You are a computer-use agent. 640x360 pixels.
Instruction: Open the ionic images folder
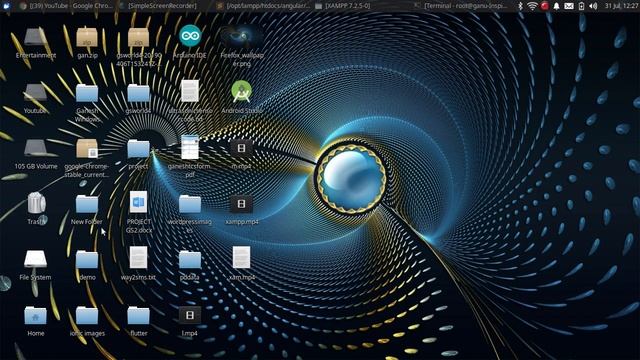click(87, 316)
